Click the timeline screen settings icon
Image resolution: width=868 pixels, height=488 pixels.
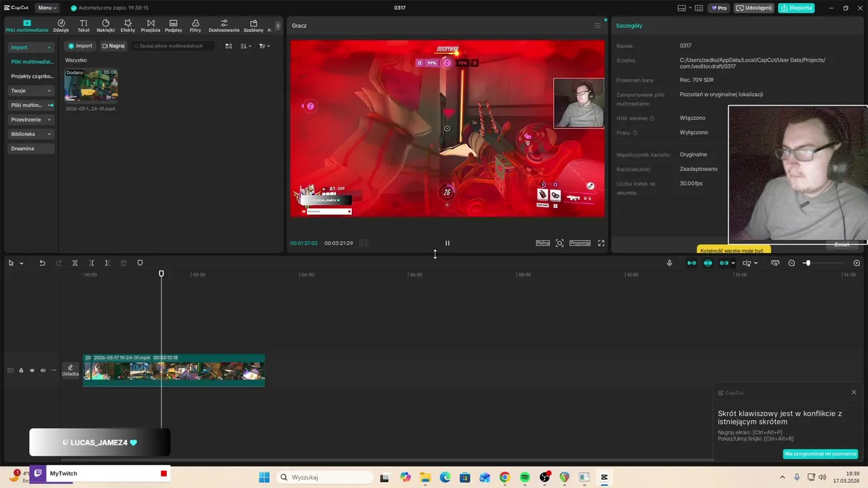pyautogui.click(x=775, y=263)
